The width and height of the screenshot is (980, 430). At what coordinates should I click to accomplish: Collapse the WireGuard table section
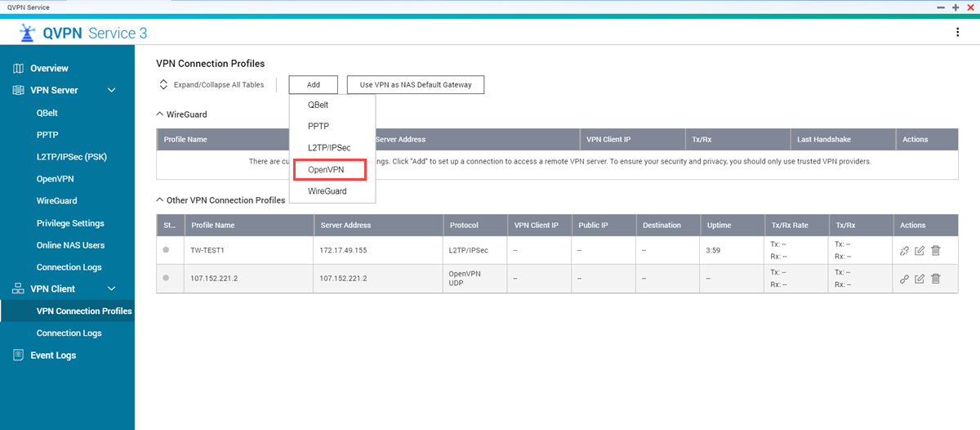160,114
